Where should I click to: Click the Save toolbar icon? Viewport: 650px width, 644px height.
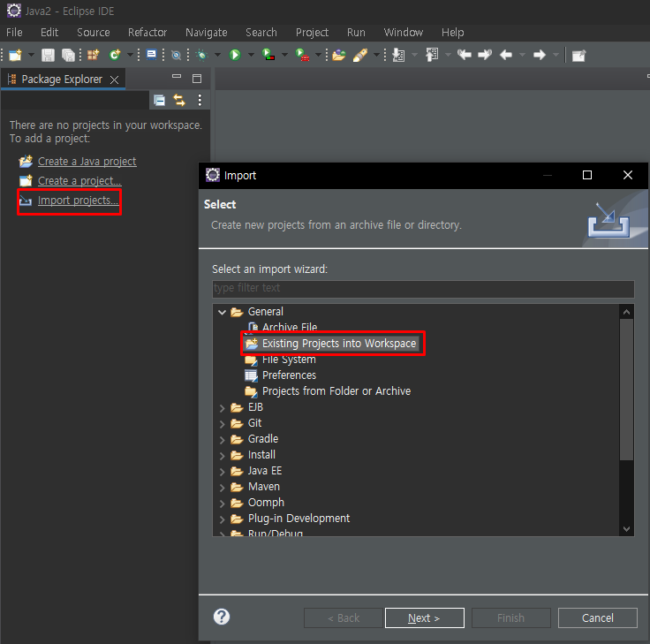48,55
